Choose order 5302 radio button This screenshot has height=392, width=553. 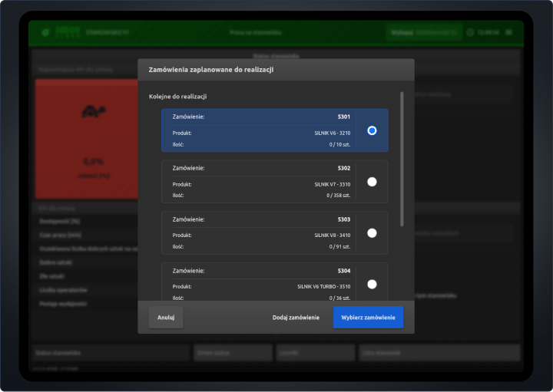[372, 182]
